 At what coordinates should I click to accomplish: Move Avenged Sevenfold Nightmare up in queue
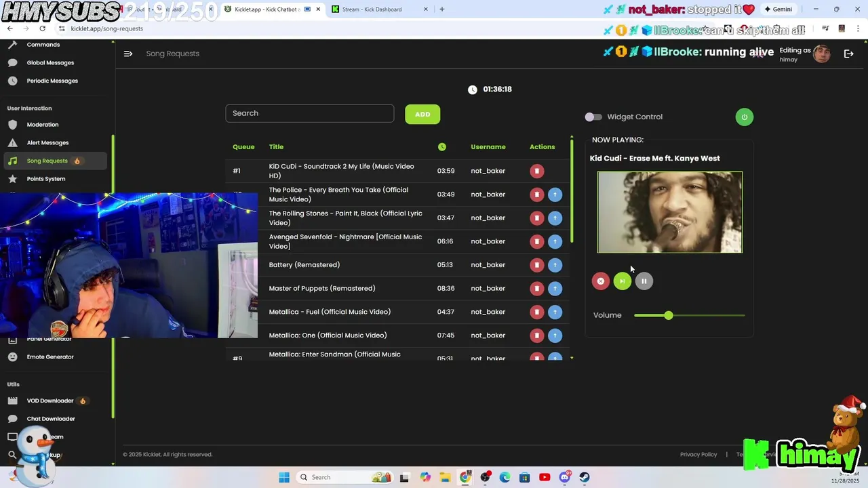tap(555, 241)
